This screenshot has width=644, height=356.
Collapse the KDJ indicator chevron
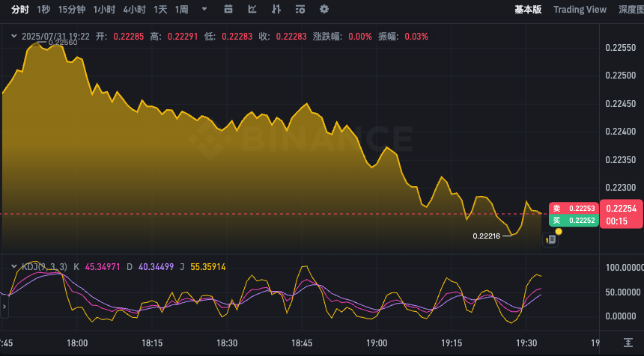coord(13,266)
